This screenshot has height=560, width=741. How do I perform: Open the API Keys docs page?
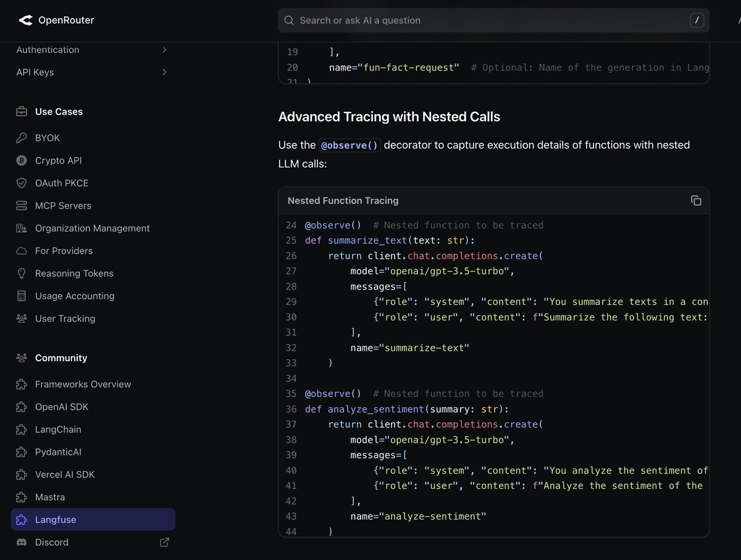tap(35, 72)
